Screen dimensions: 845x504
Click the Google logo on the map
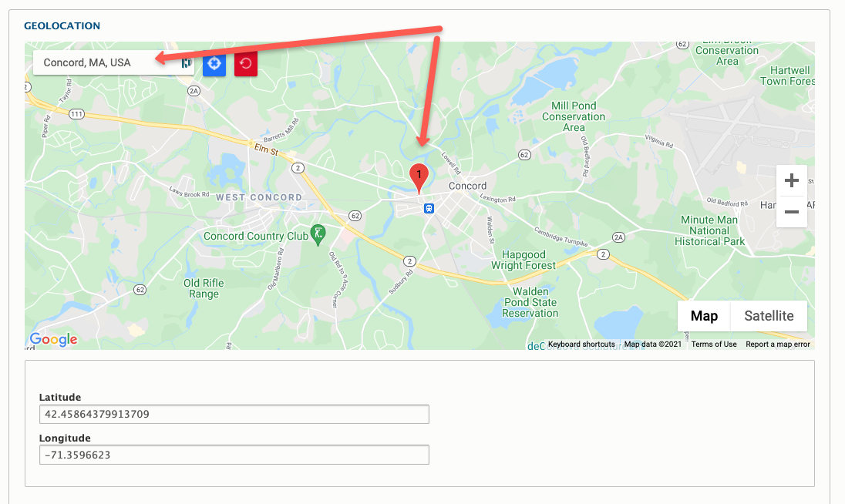pos(53,339)
